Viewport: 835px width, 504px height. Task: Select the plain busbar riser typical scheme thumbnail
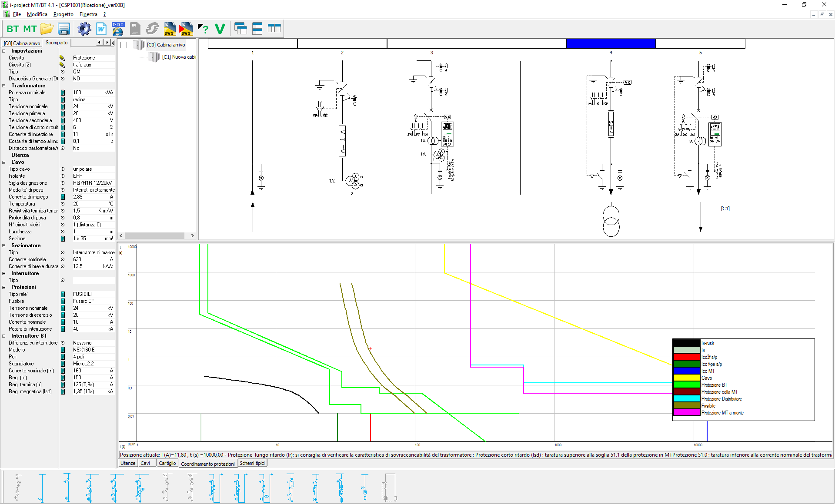[x=42, y=487]
